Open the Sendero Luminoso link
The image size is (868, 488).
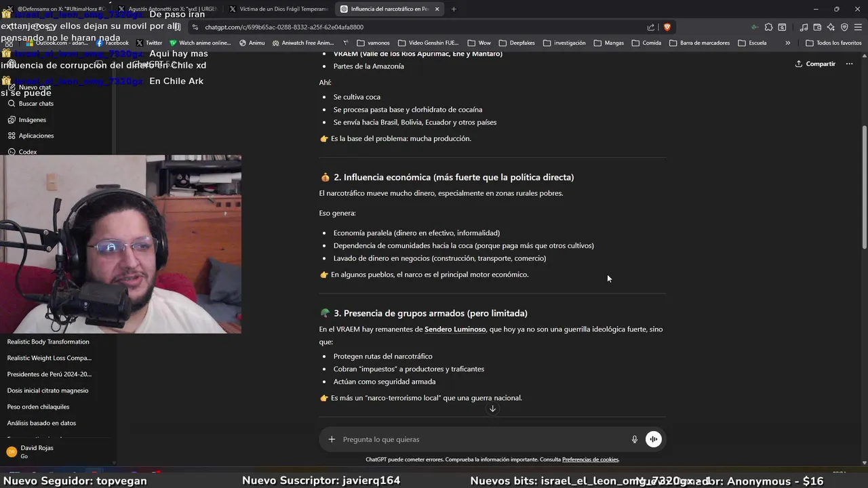click(x=455, y=329)
